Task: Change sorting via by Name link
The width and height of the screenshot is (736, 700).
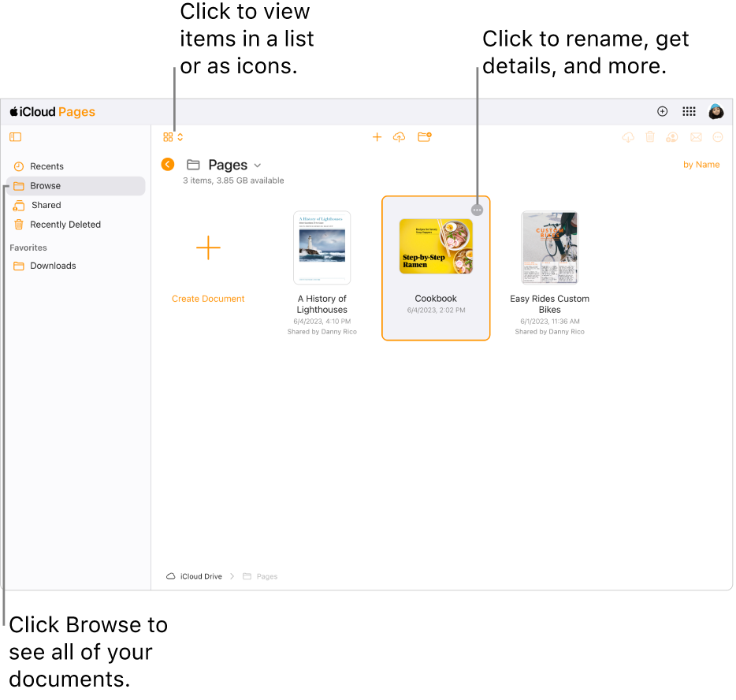Action: click(701, 164)
